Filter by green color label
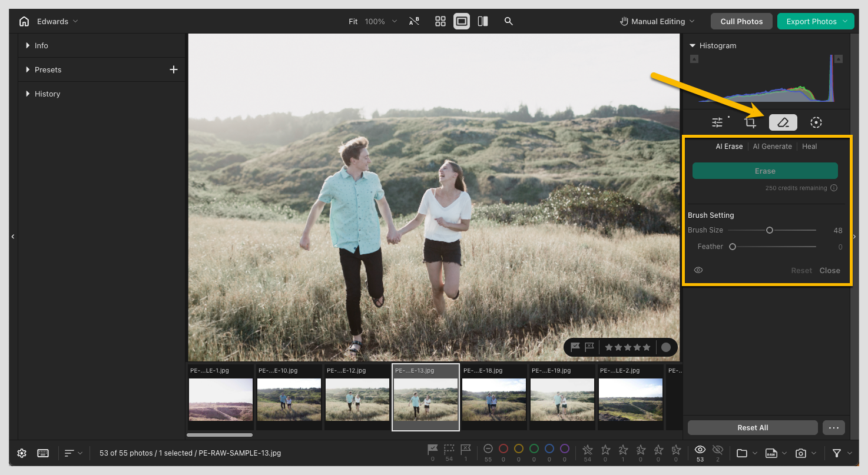 (x=534, y=449)
